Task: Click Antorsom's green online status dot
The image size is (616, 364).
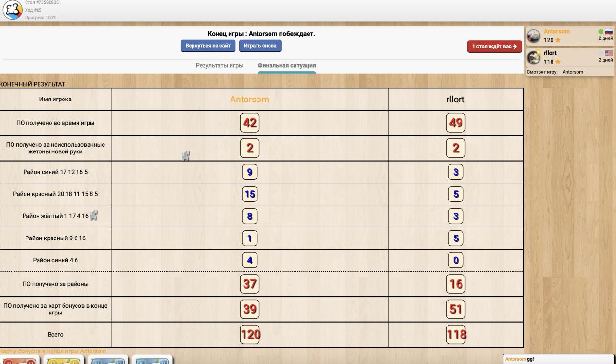Action: coord(601,32)
